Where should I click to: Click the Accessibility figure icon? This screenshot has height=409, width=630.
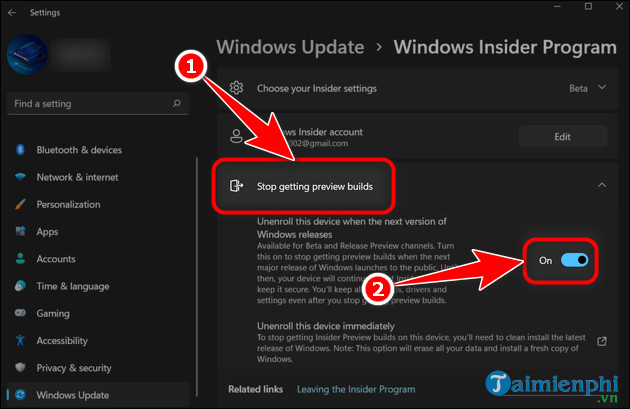[x=20, y=340]
